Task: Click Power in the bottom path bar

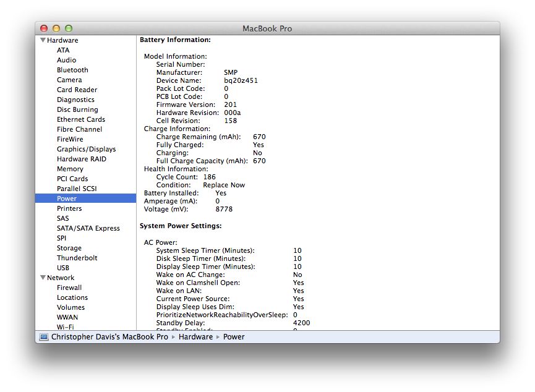Action: (234, 337)
